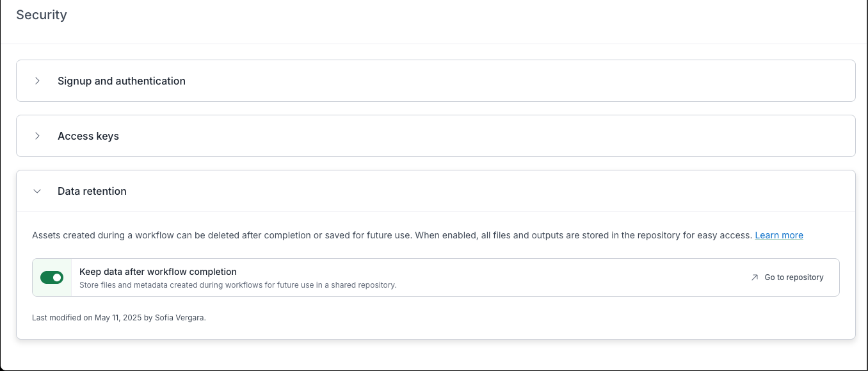The width and height of the screenshot is (868, 371).
Task: Disable Keep data after workflow completion switch
Action: [x=52, y=277]
